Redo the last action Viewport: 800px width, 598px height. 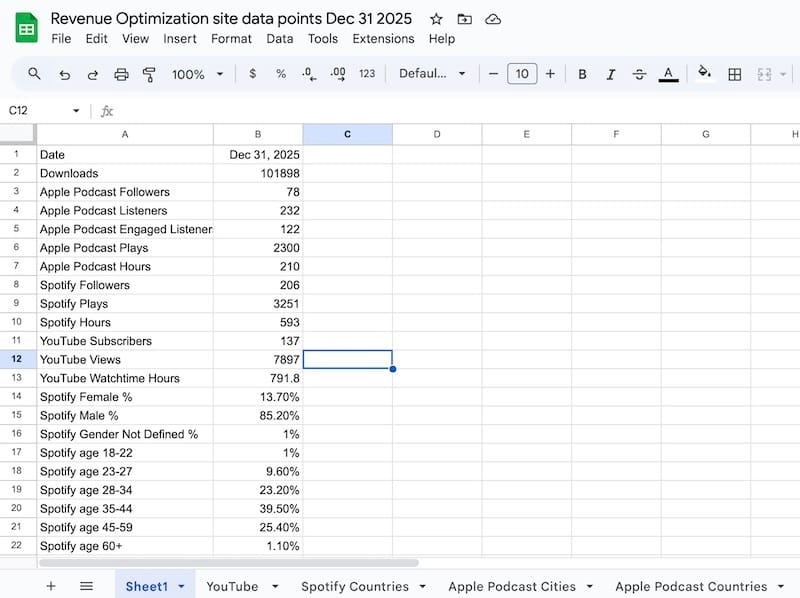(x=92, y=74)
